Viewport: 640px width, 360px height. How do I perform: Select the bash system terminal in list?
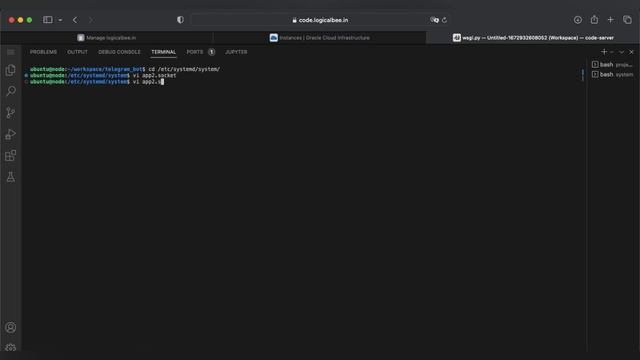pyautogui.click(x=612, y=74)
